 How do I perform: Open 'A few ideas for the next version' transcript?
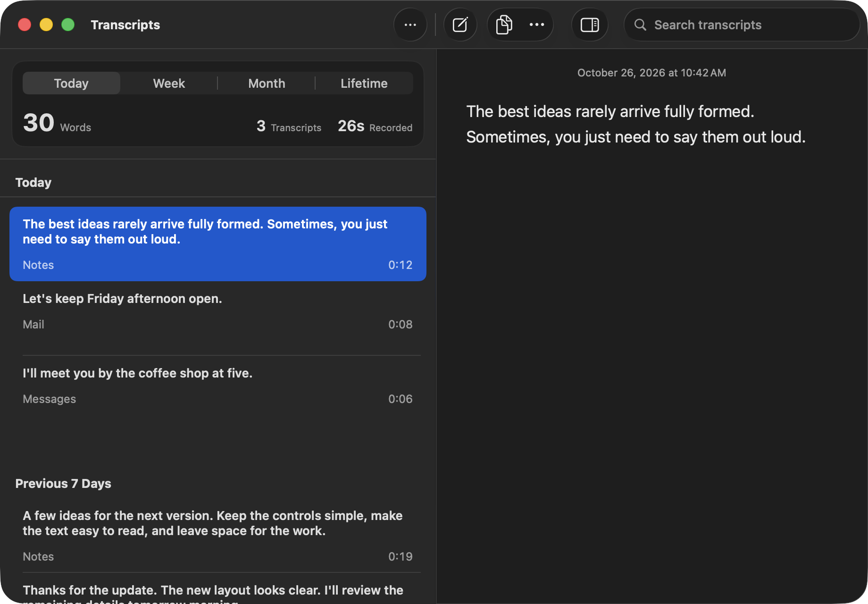[x=218, y=536]
